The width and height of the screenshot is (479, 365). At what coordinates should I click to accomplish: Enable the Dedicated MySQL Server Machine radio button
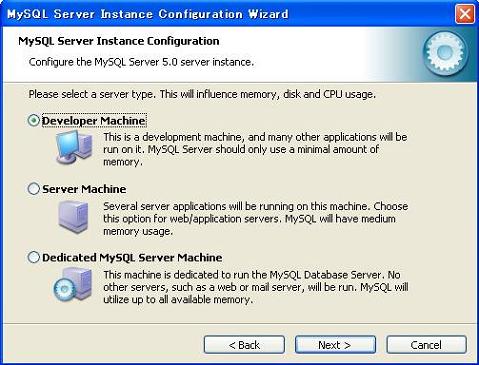(33, 257)
